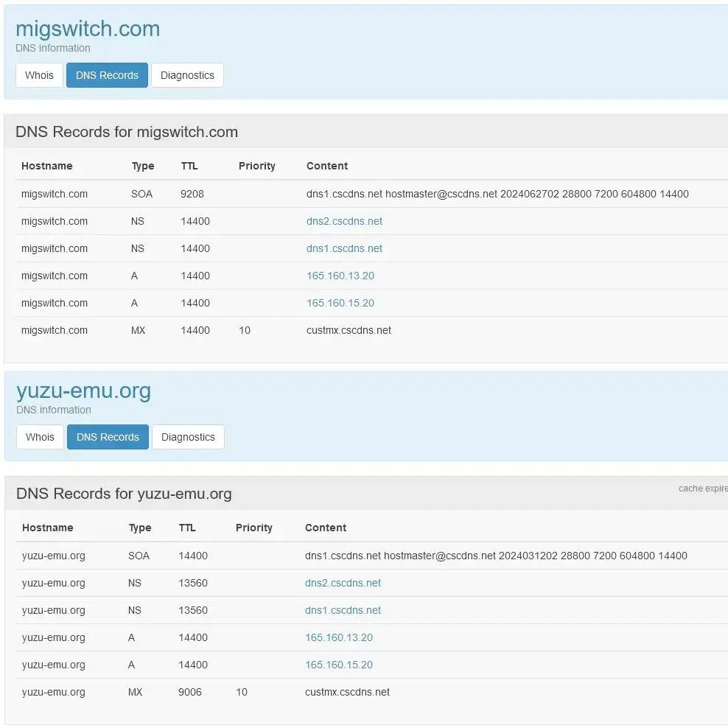Click the large yuzu-emu.org page title

(x=83, y=391)
